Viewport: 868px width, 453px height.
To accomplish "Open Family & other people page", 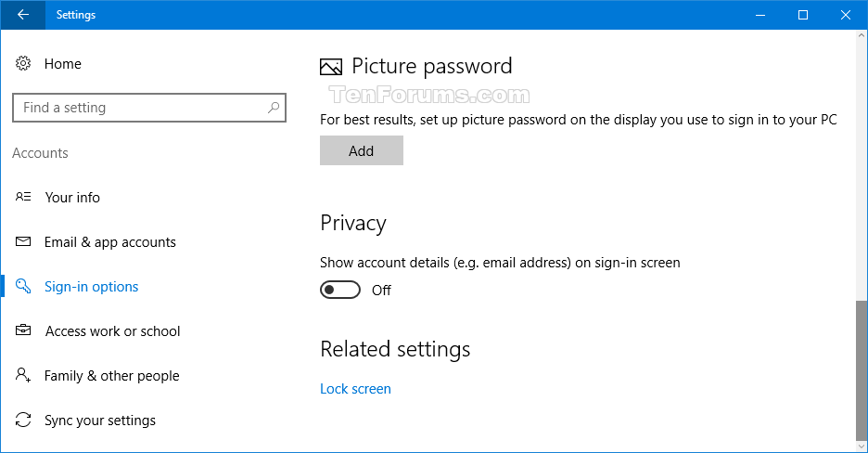I will point(112,375).
